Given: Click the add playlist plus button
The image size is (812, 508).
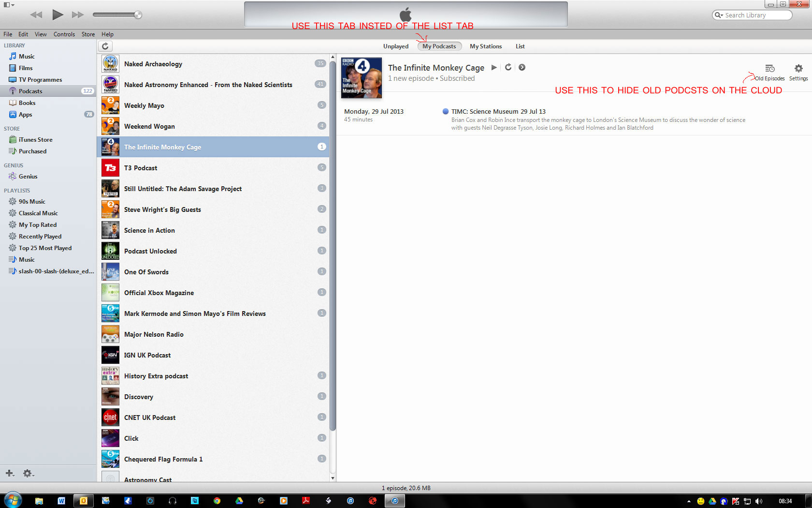Looking at the screenshot, I should (10, 473).
